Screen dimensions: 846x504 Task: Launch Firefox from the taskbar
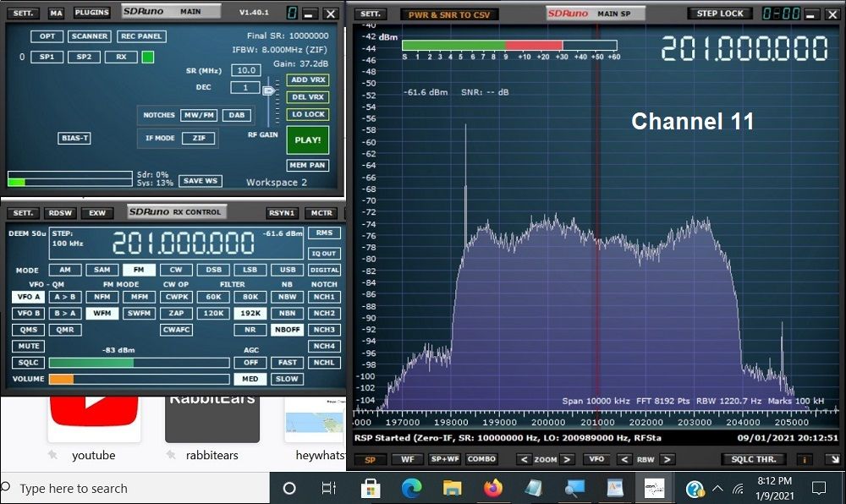492,489
